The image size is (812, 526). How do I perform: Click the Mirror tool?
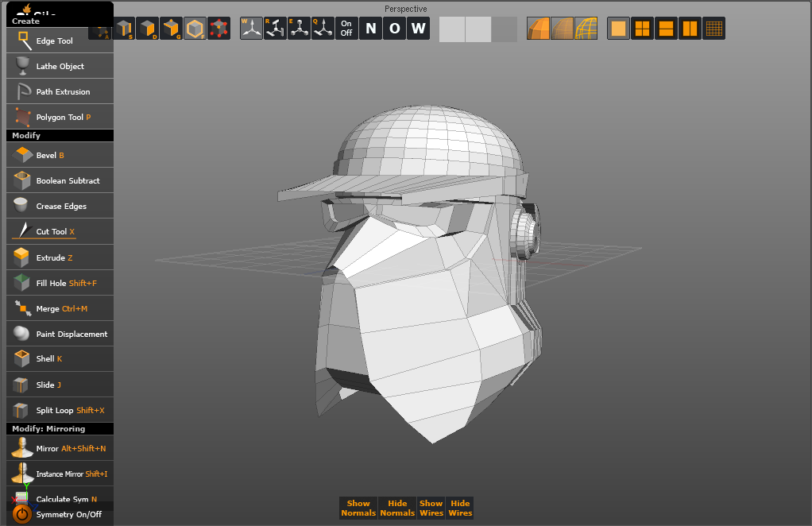coord(60,448)
